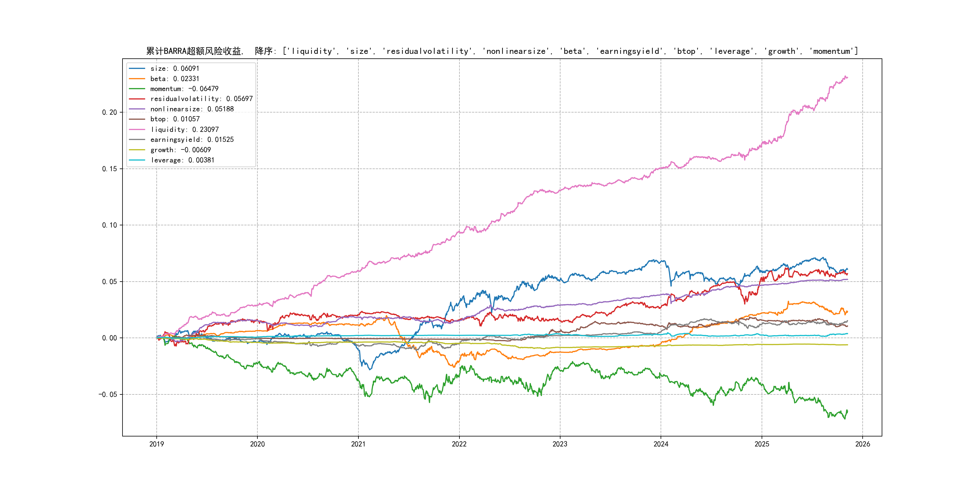Click the 2026 x-axis tick label
The width and height of the screenshot is (980, 490).
pyautogui.click(x=862, y=444)
